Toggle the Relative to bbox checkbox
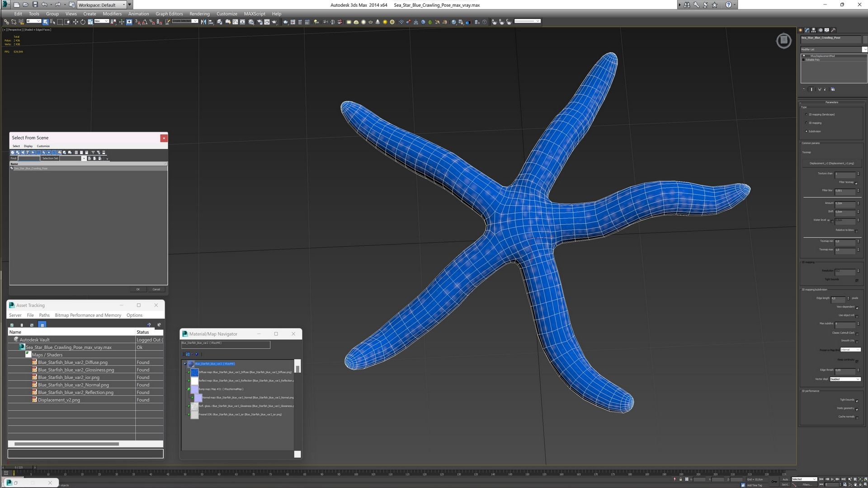 coord(856,231)
